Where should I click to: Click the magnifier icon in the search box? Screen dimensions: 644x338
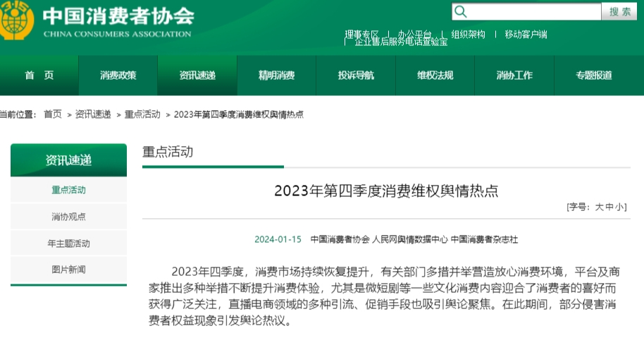(461, 11)
